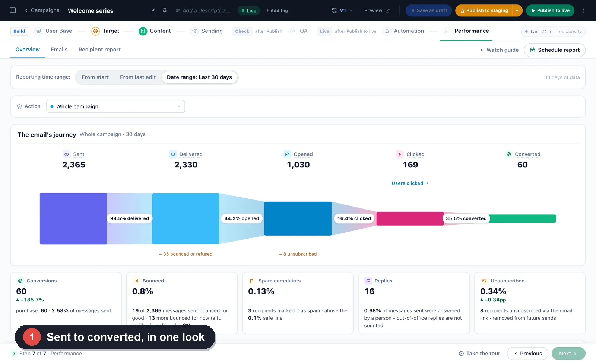This screenshot has width=596, height=364.
Task: Click the Opened envelope icon
Action: 287,154
